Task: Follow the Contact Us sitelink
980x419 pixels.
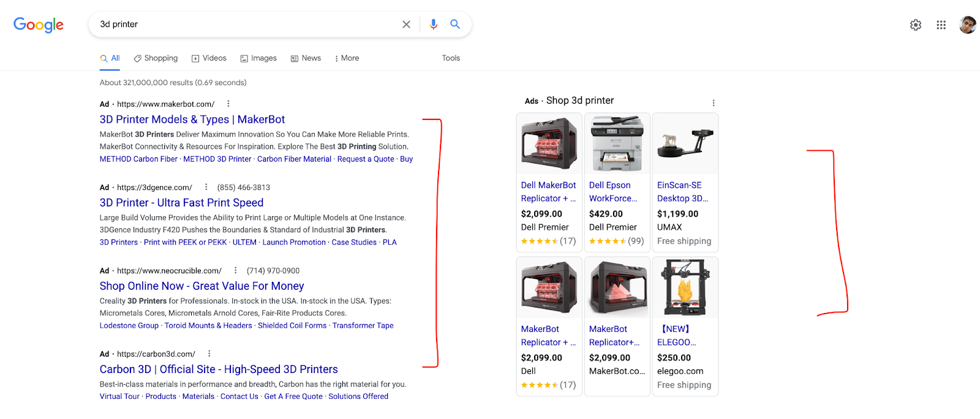Action: tap(239, 397)
